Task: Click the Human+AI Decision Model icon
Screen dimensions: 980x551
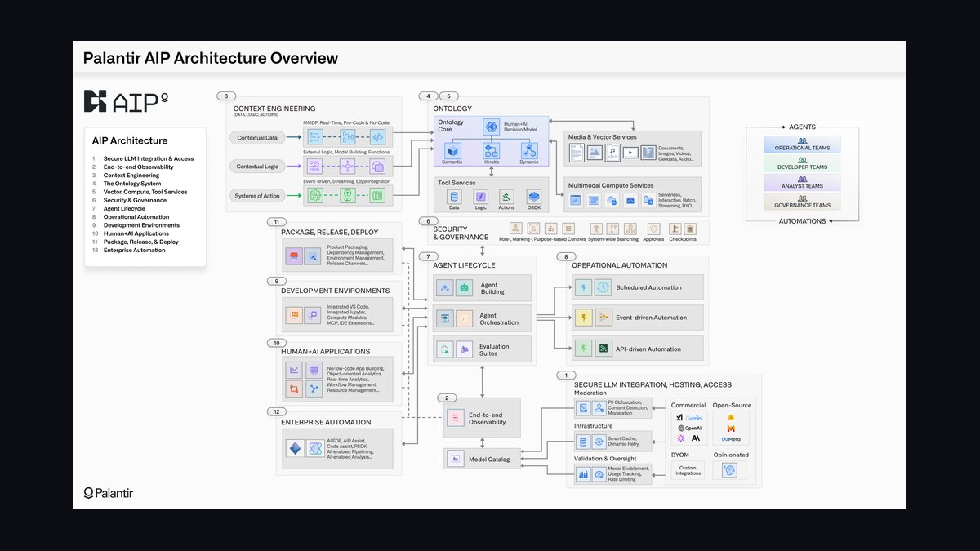Action: pos(491,126)
